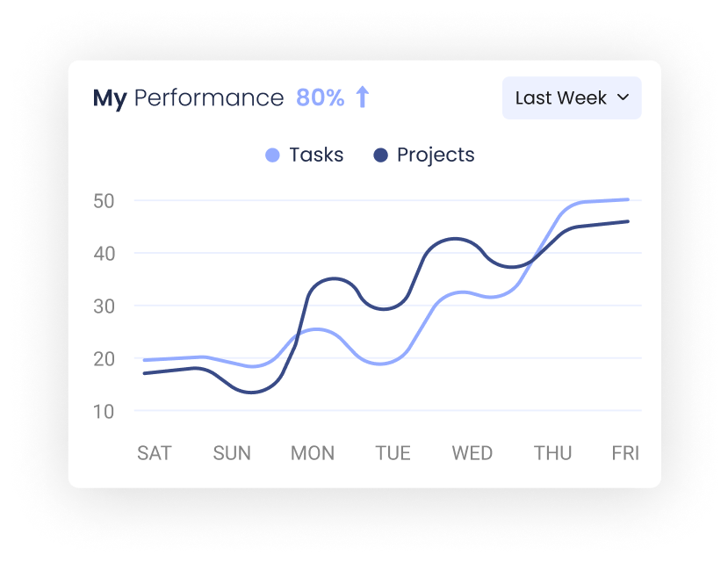Select the FRI axis label
728x562 pixels.
click(x=625, y=453)
